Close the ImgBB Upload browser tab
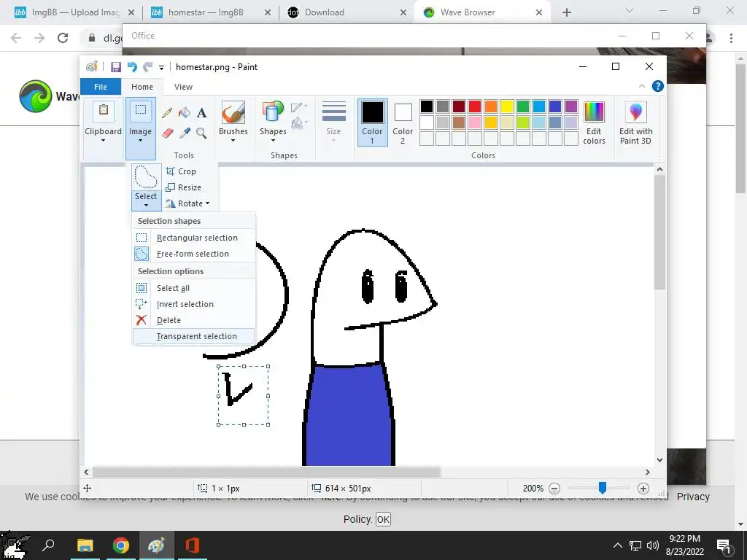The height and width of the screenshot is (560, 747). (131, 12)
